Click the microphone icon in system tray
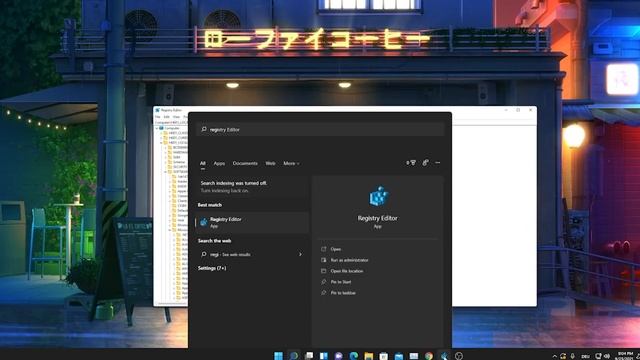This screenshot has width=640, height=360. (573, 356)
